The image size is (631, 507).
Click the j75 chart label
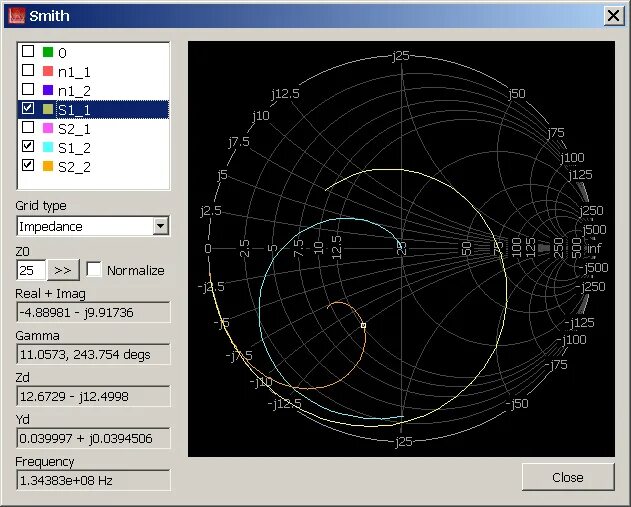(x=556, y=133)
